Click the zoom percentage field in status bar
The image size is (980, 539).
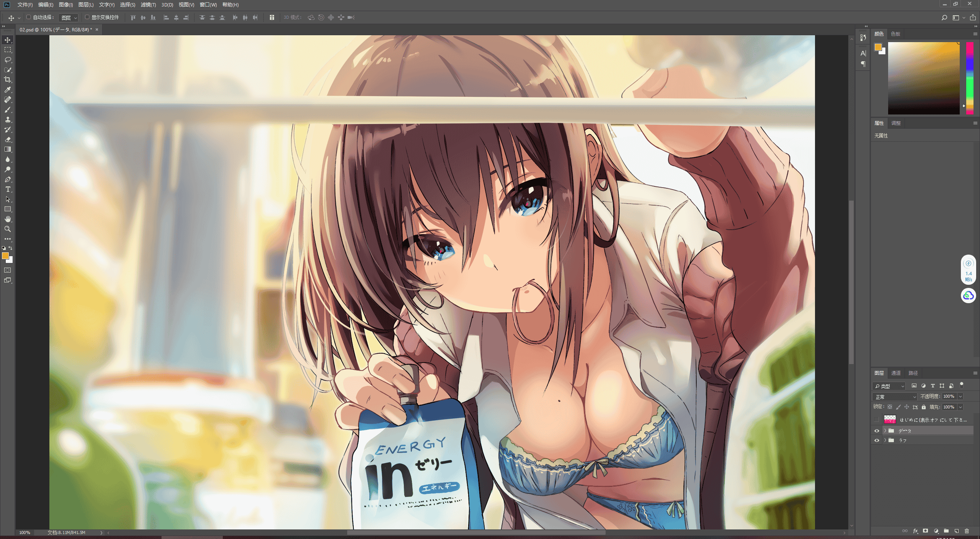(x=24, y=532)
